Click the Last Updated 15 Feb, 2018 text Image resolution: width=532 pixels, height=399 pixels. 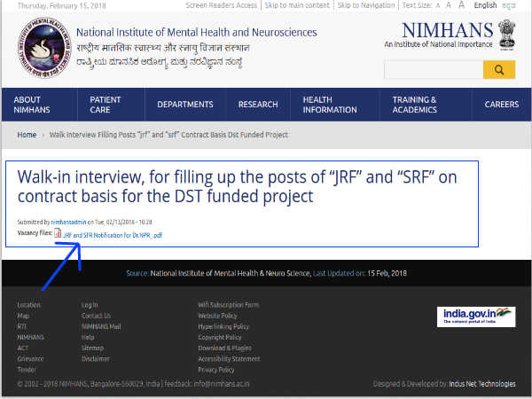[x=360, y=273]
